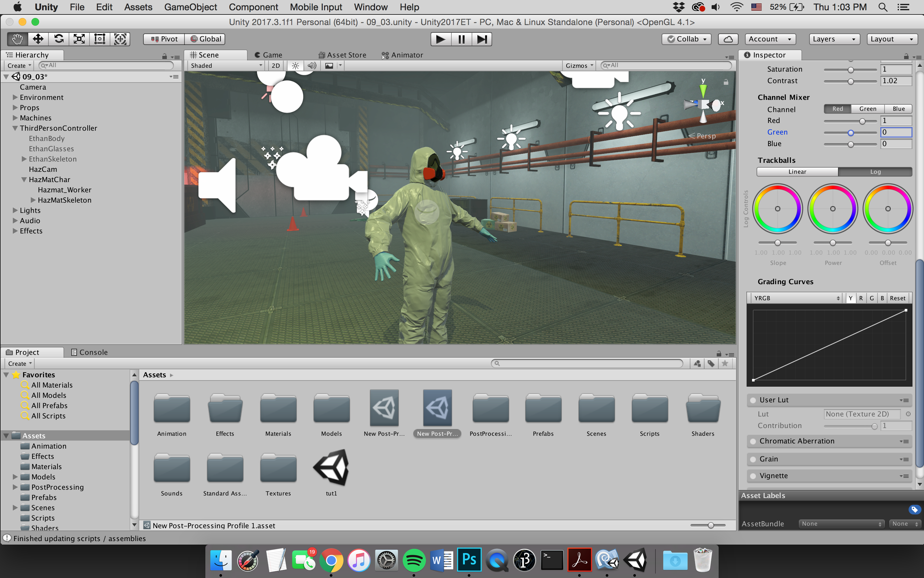Open the Layout dropdown
924x578 pixels.
(892, 39)
